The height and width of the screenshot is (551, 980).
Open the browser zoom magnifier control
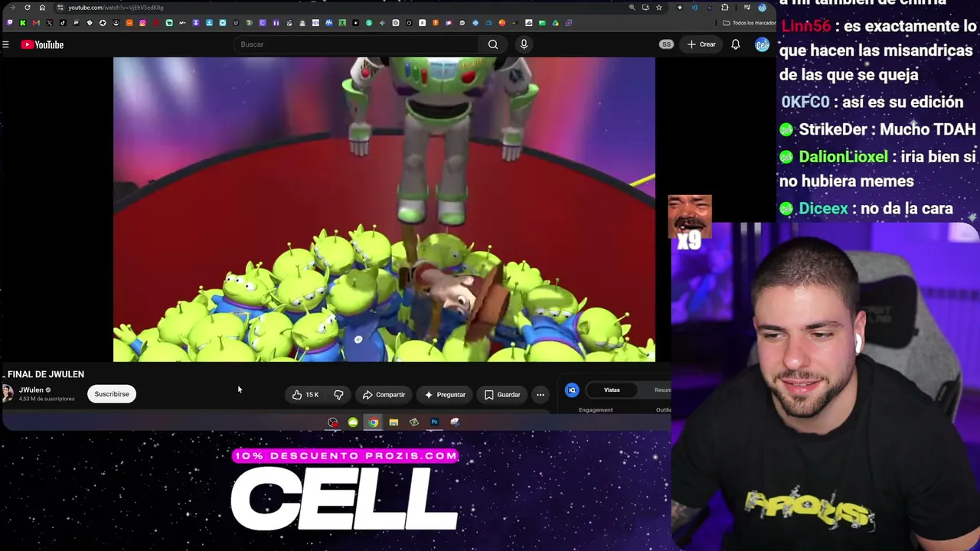(632, 8)
